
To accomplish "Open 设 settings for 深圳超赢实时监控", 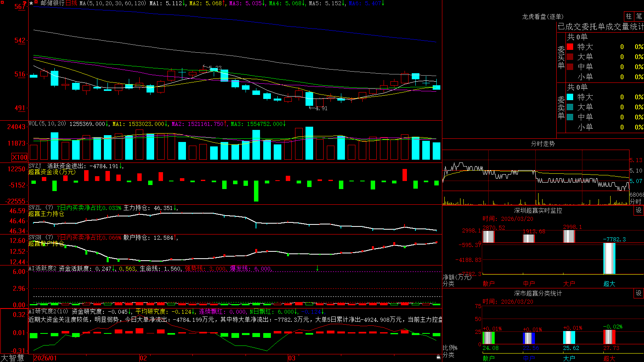I will 639,210.
